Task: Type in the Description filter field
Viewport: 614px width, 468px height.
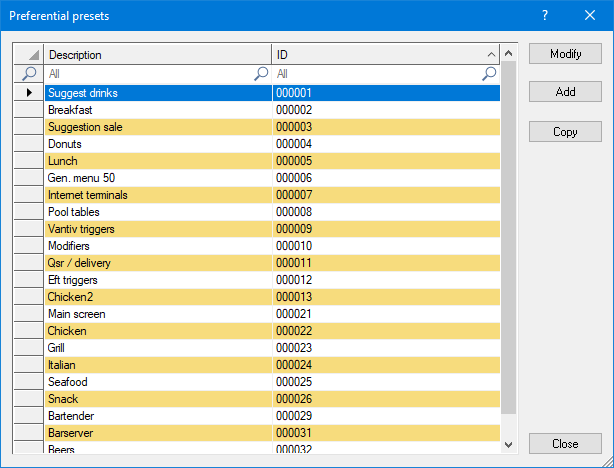Action: click(x=148, y=74)
